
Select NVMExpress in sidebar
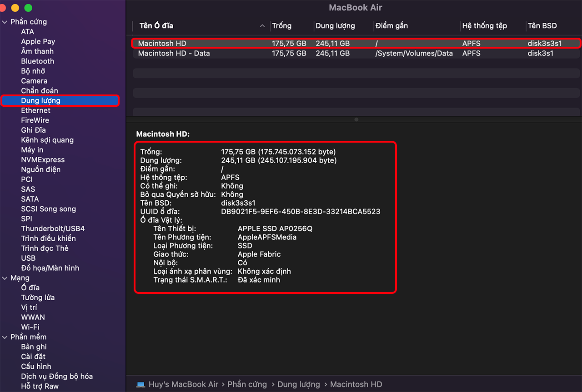pos(43,160)
